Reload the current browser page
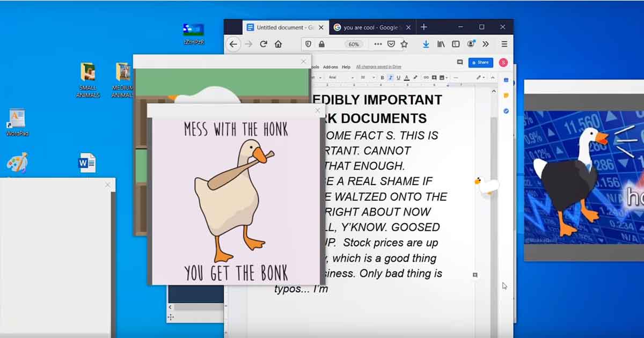Image resolution: width=644 pixels, height=338 pixels. point(262,44)
